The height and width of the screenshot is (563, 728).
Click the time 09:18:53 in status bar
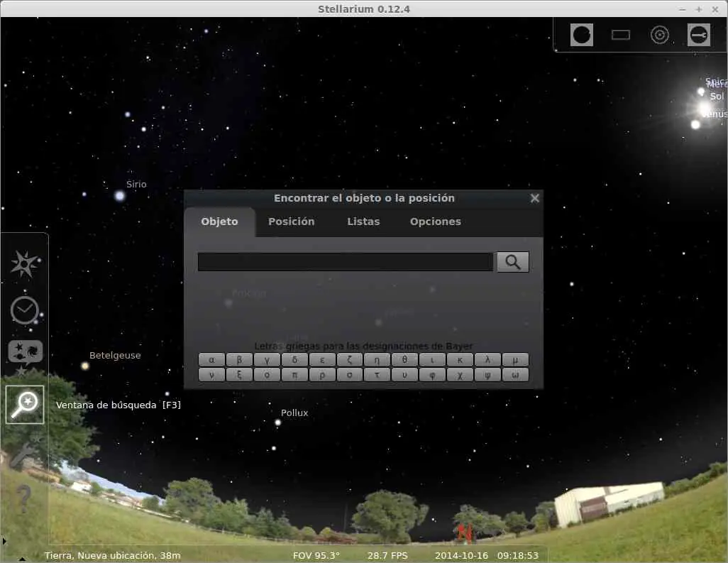coord(518,556)
